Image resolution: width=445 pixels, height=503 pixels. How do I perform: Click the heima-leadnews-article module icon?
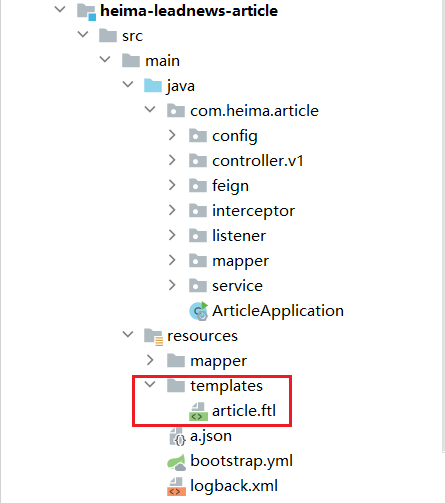click(x=87, y=12)
